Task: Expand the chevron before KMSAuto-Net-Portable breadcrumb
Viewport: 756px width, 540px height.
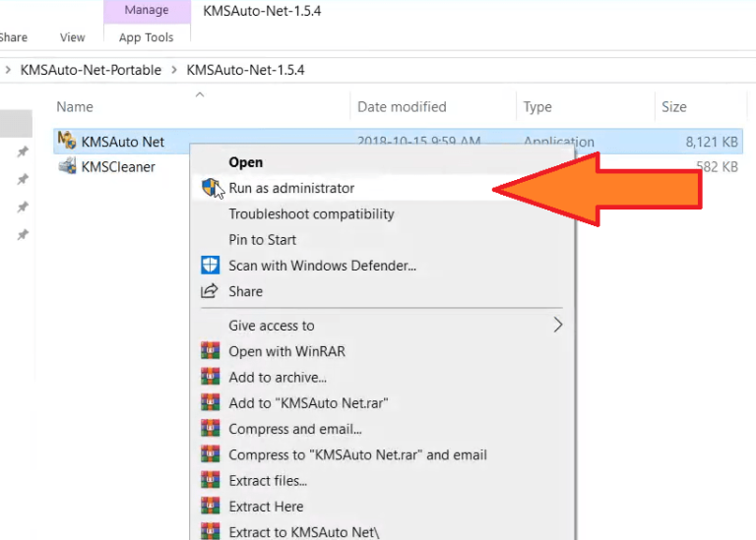Action: 8,70
